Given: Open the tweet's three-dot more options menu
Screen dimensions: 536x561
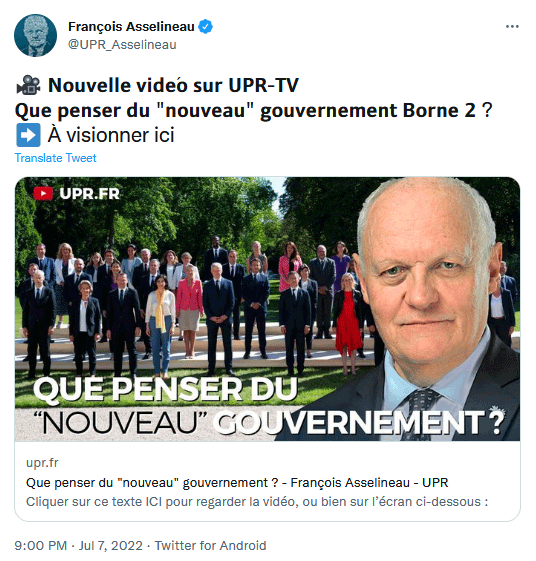Looking at the screenshot, I should [512, 26].
